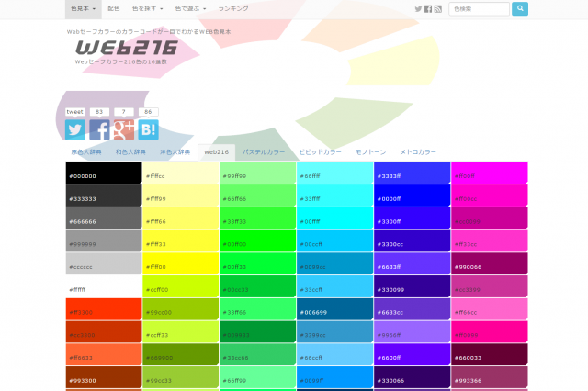Select the gray #666666 swatch
The image size is (588, 391).
click(x=104, y=218)
